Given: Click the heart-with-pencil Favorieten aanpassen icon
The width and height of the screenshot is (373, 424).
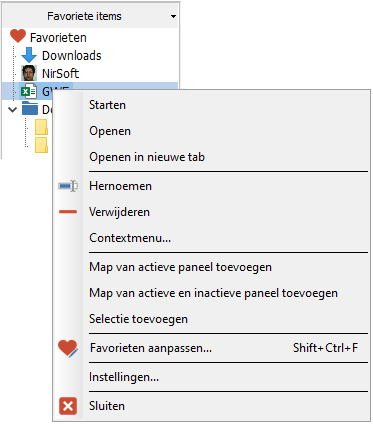Looking at the screenshot, I should [x=68, y=349].
